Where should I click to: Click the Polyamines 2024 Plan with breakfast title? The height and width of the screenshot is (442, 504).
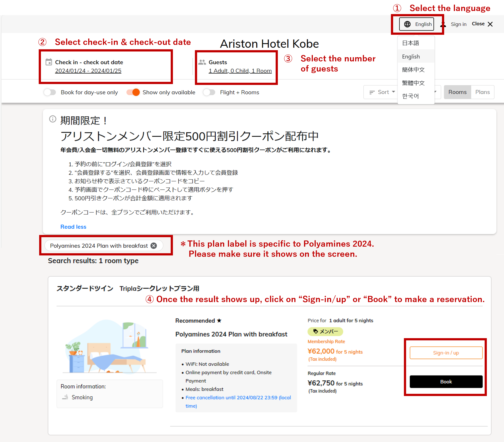(x=231, y=334)
